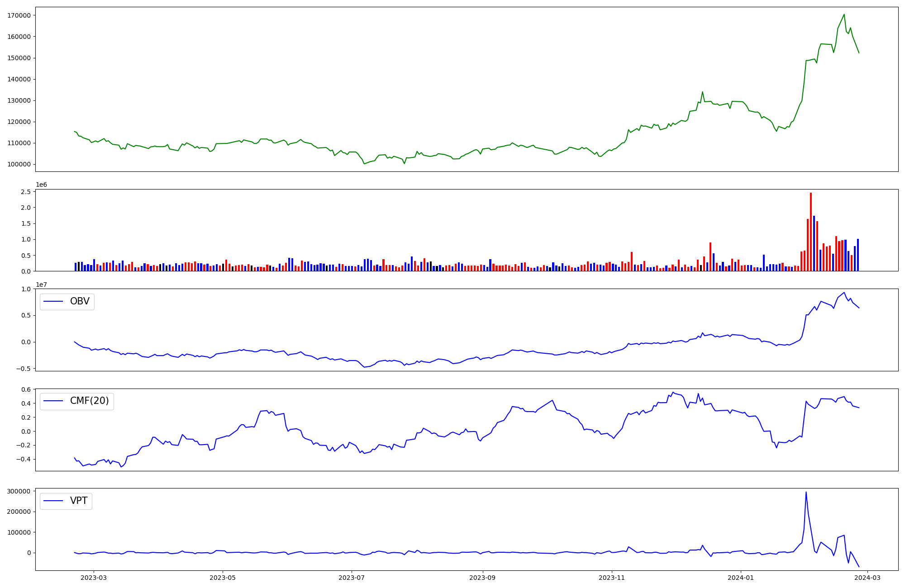Image resolution: width=905 pixels, height=588 pixels.
Task: Click the 170000 price axis tick label
Action: pyautogui.click(x=19, y=15)
